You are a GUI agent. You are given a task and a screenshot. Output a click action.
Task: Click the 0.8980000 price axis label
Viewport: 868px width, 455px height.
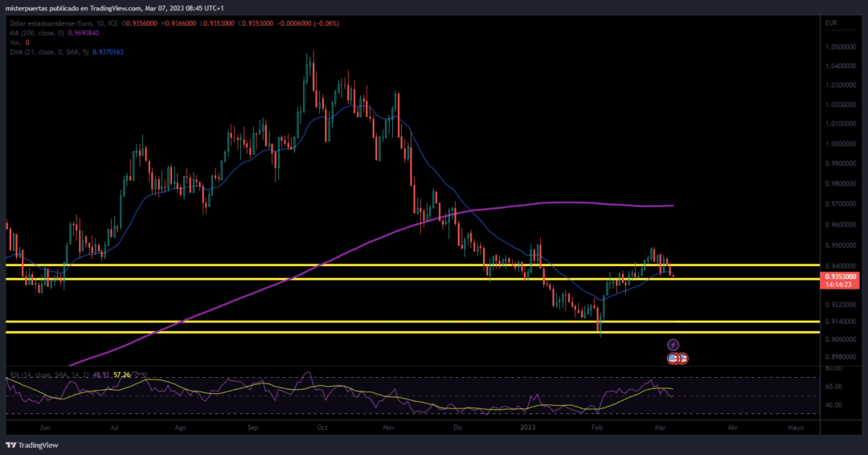(841, 357)
